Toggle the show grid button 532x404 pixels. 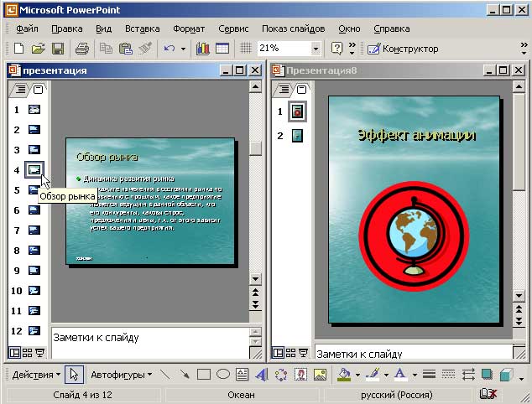tap(246, 49)
